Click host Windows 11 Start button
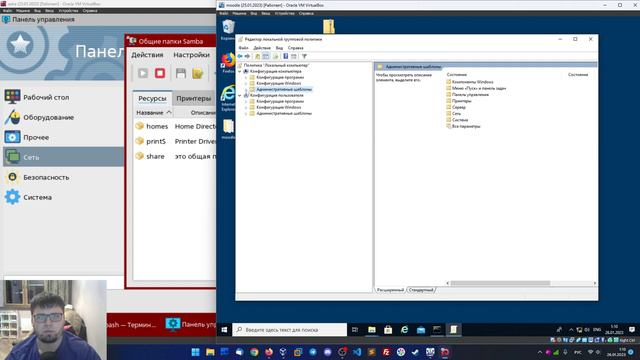The height and width of the screenshot is (360, 640). (x=195, y=352)
